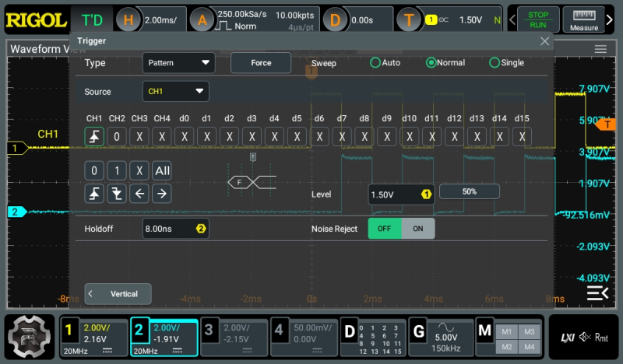The width and height of the screenshot is (623, 364).
Task: Select Auto sweep mode
Action: click(x=375, y=63)
